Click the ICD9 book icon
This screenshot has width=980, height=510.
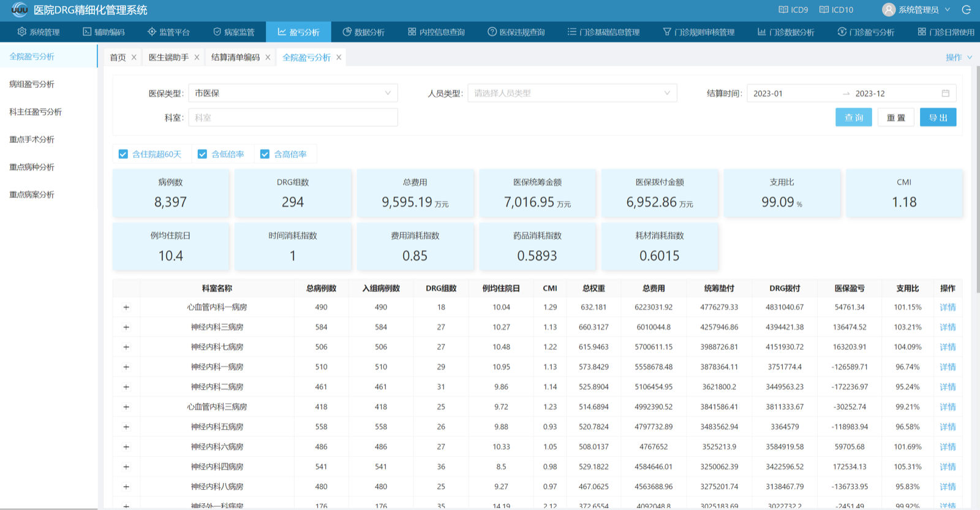click(x=783, y=10)
